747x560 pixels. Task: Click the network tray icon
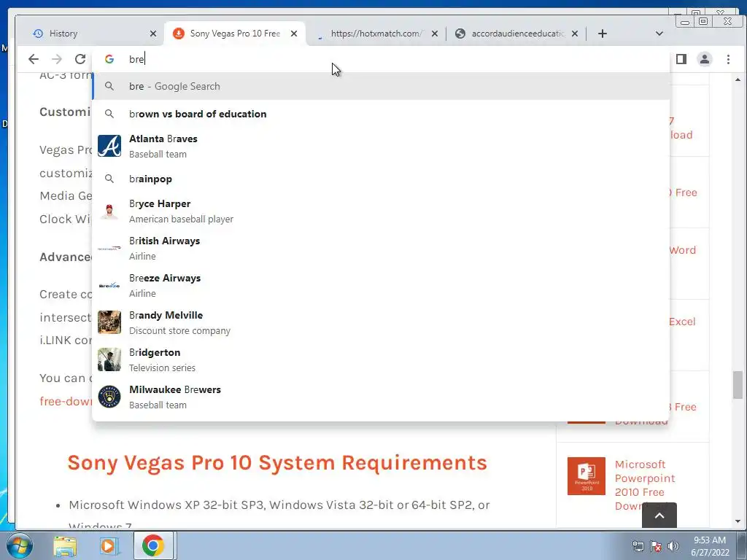click(638, 546)
